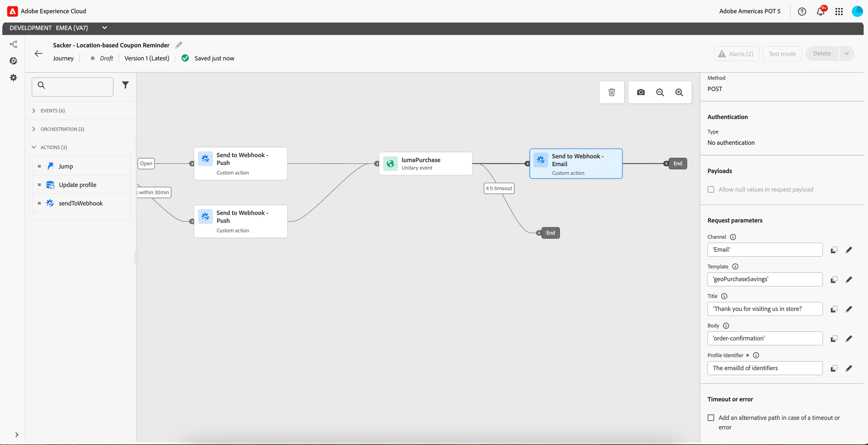The height and width of the screenshot is (445, 868).
Task: Copy the Template parameter value
Action: [x=834, y=280]
